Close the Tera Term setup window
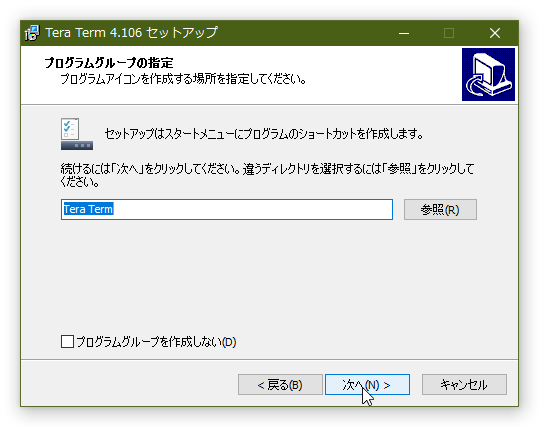539x427 pixels. pyautogui.click(x=495, y=33)
